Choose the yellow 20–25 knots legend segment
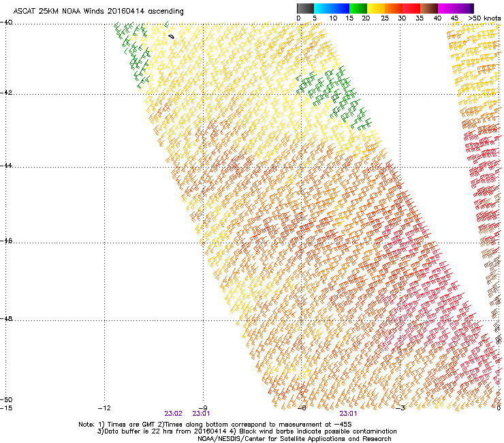Screen dimensions: 504x443 pyautogui.click(x=376, y=8)
